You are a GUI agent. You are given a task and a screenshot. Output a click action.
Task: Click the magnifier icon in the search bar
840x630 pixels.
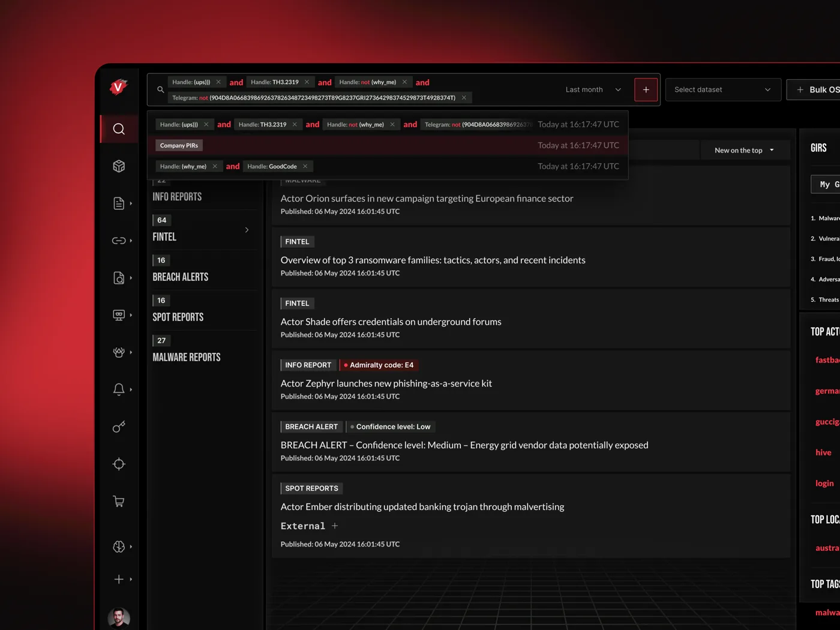click(160, 89)
